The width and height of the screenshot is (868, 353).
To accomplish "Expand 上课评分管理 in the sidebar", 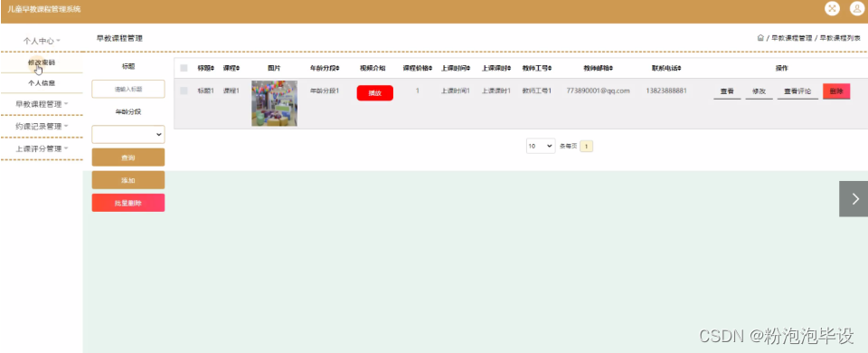I will [42, 148].
